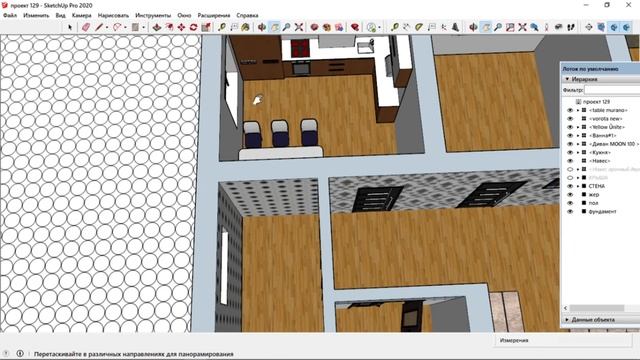
Task: Hide the фундамент group
Action: pyautogui.click(x=570, y=211)
